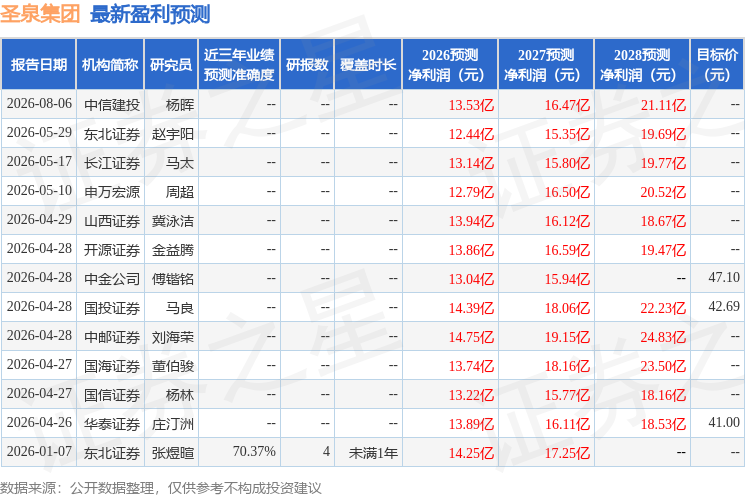Click the 2026预测净利润 header
This screenshot has height=497, width=745.
(x=450, y=65)
